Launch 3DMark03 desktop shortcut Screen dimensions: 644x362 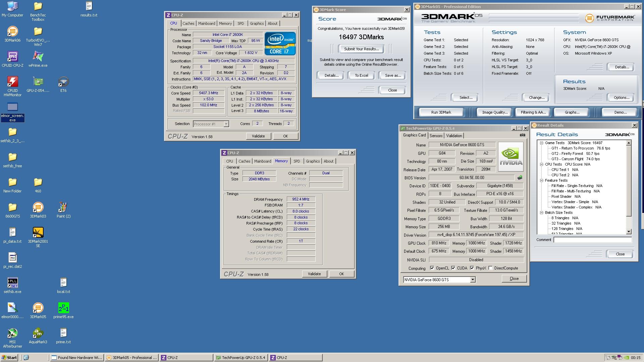coord(38,210)
